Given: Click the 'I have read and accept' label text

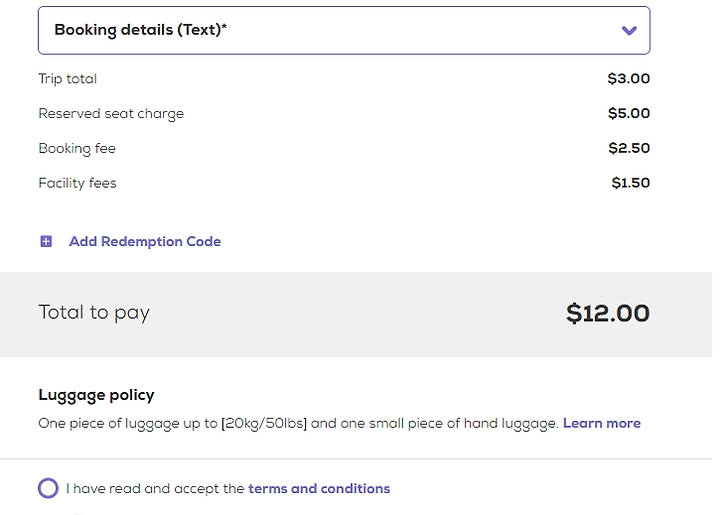Looking at the screenshot, I should tap(155, 488).
